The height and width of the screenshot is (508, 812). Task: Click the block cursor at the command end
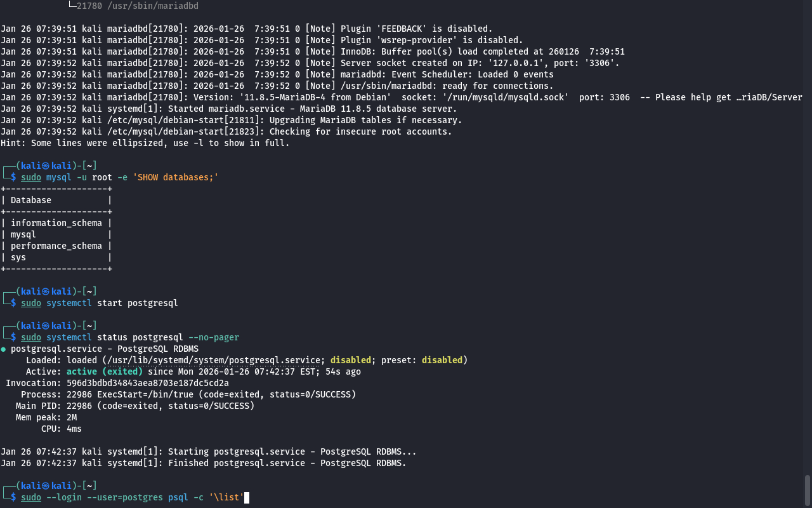(x=247, y=497)
